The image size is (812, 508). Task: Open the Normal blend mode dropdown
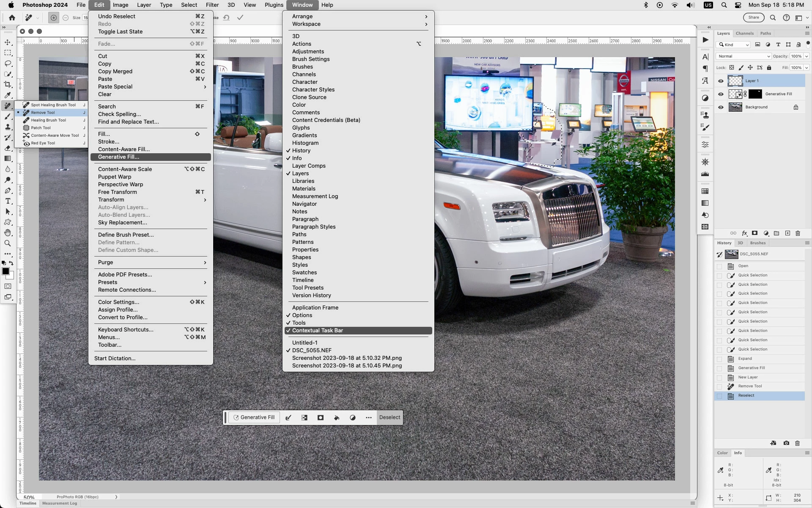click(x=743, y=56)
